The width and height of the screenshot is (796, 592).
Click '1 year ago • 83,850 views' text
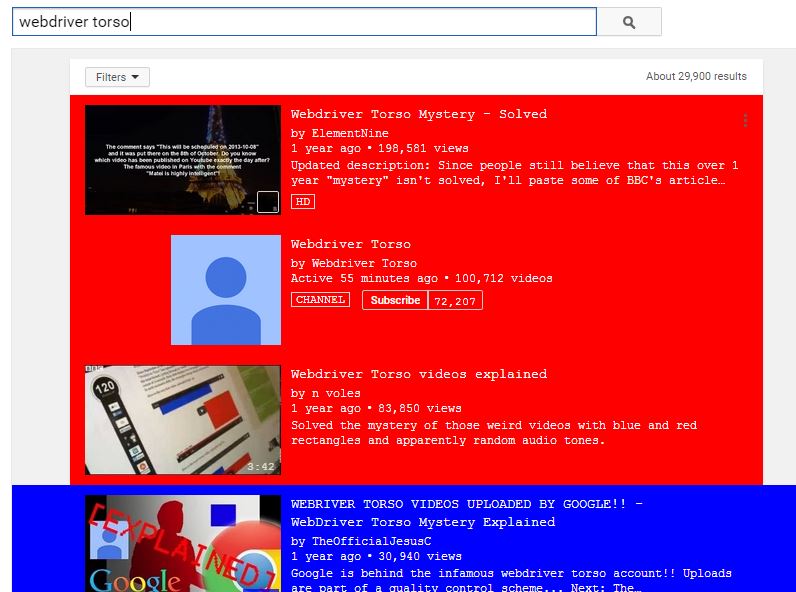tap(376, 408)
